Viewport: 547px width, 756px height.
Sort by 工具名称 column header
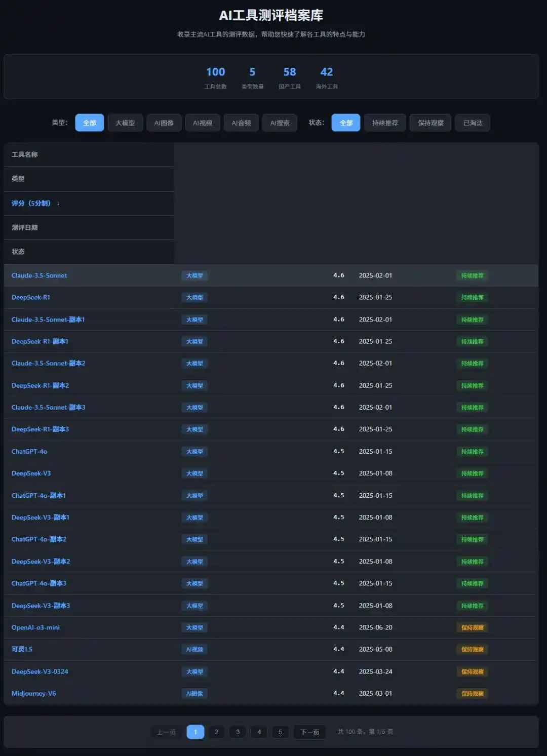tap(89, 154)
